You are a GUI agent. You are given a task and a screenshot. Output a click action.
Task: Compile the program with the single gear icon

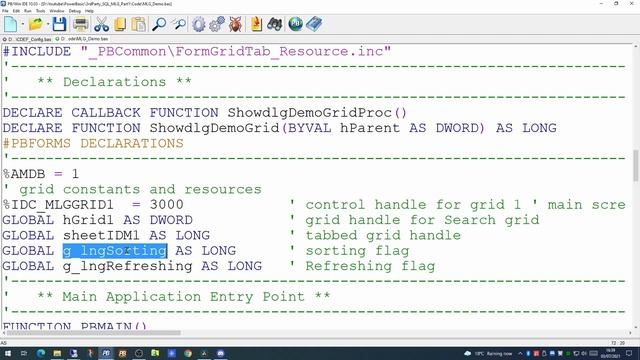point(199,24)
